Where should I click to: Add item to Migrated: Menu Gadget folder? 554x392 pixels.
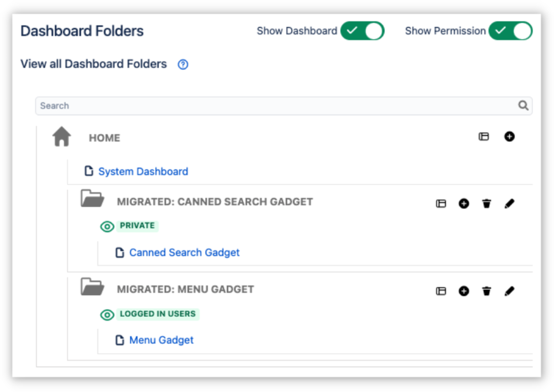[x=464, y=291]
